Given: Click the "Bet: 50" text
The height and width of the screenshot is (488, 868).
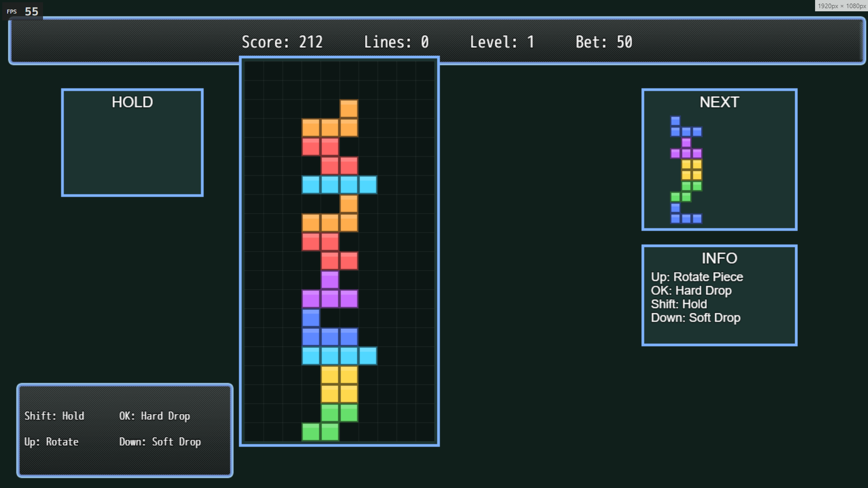Looking at the screenshot, I should click(604, 42).
